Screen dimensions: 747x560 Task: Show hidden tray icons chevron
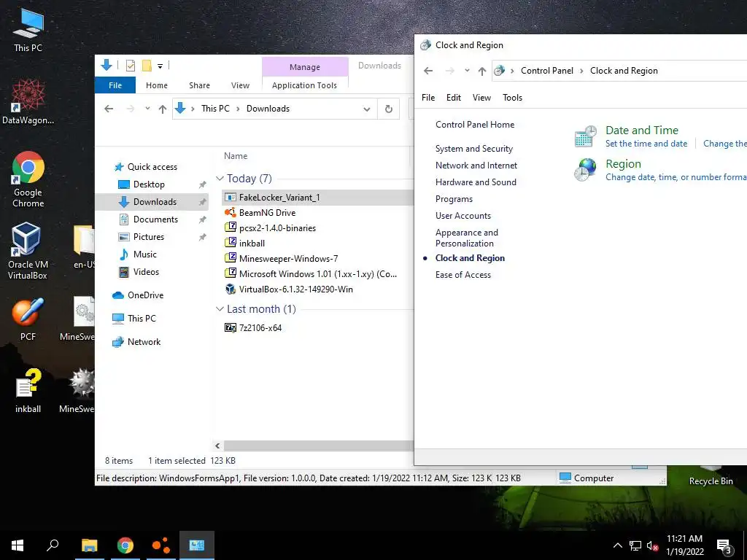coord(617,545)
